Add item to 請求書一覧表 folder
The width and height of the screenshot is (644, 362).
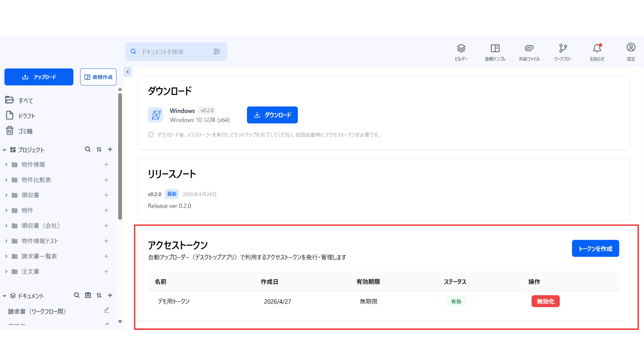[106, 256]
